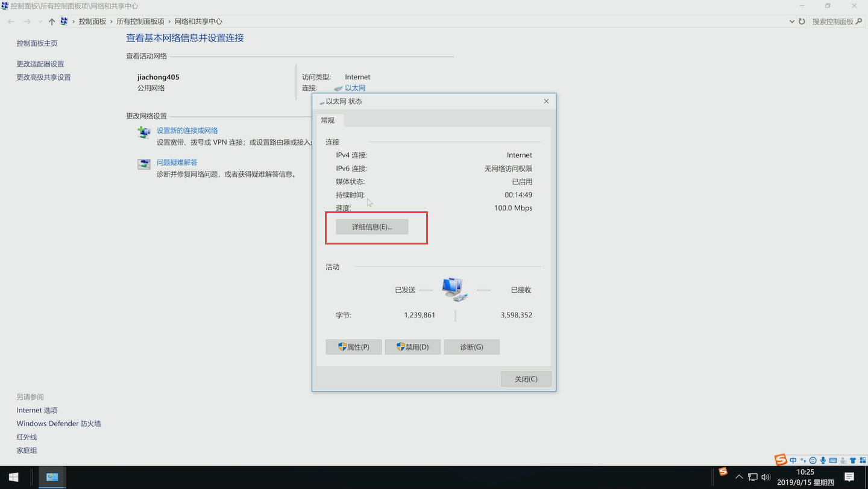Click the Ethernet icon in dialog title bar
The height and width of the screenshot is (489, 868).
tap(321, 102)
